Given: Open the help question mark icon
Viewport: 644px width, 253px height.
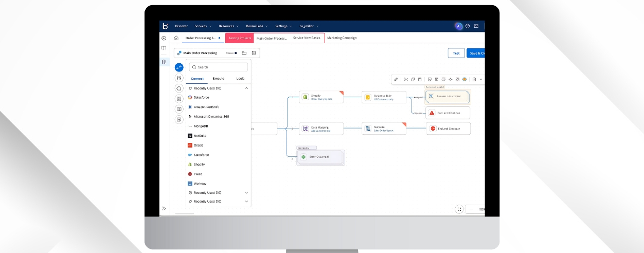Looking at the screenshot, I should click(x=468, y=26).
